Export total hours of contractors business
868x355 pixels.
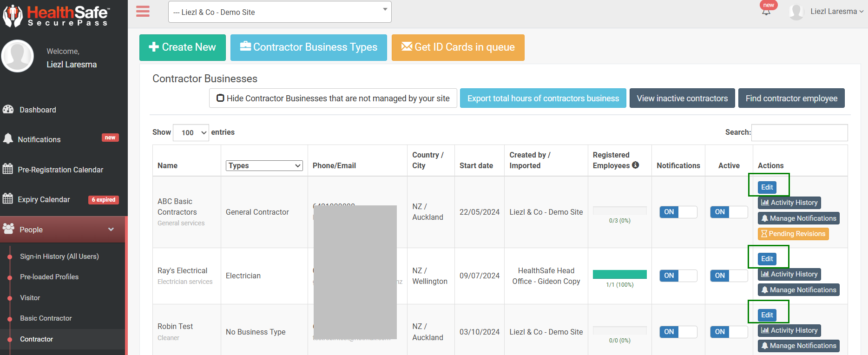point(543,98)
